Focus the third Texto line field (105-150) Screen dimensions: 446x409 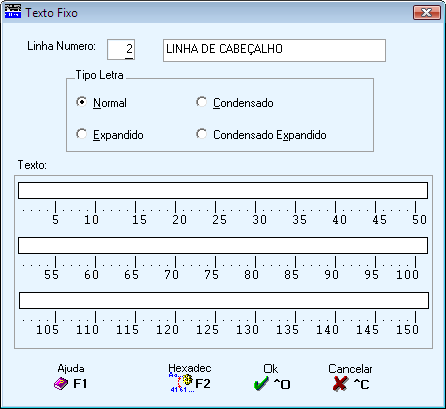(x=224, y=300)
